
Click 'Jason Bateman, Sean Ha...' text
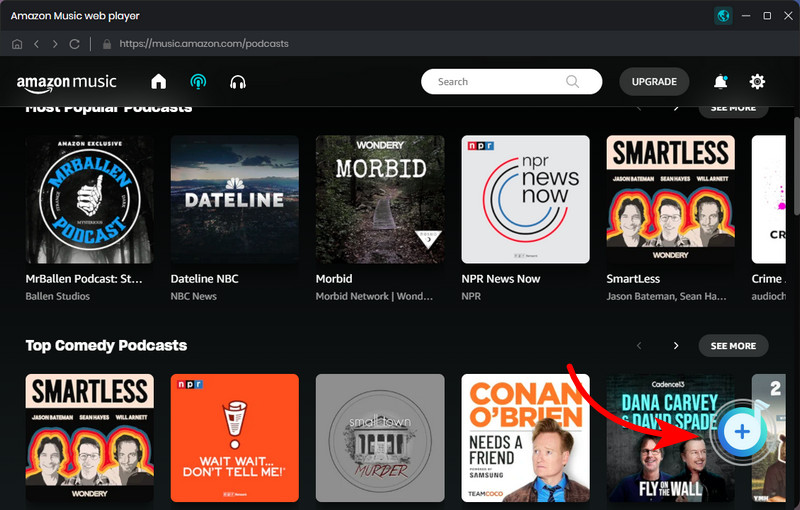pyautogui.click(x=666, y=296)
